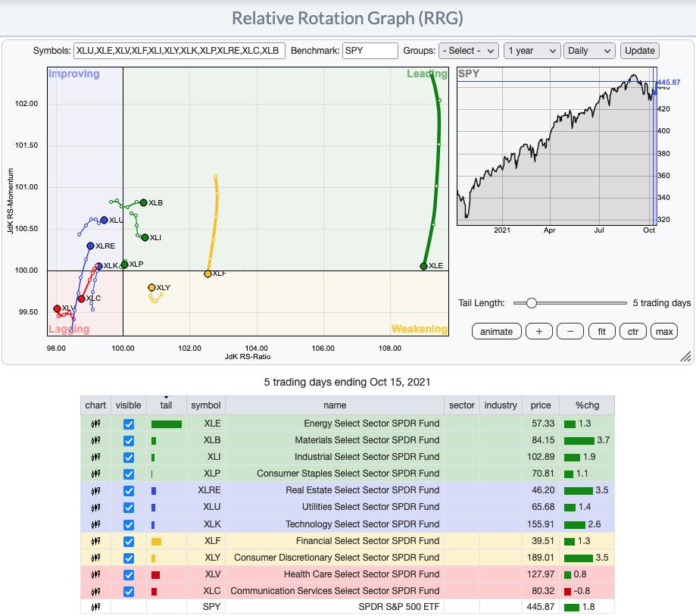The width and height of the screenshot is (696, 616).
Task: Open the candlestick chart icon for XLI
Action: 95,457
